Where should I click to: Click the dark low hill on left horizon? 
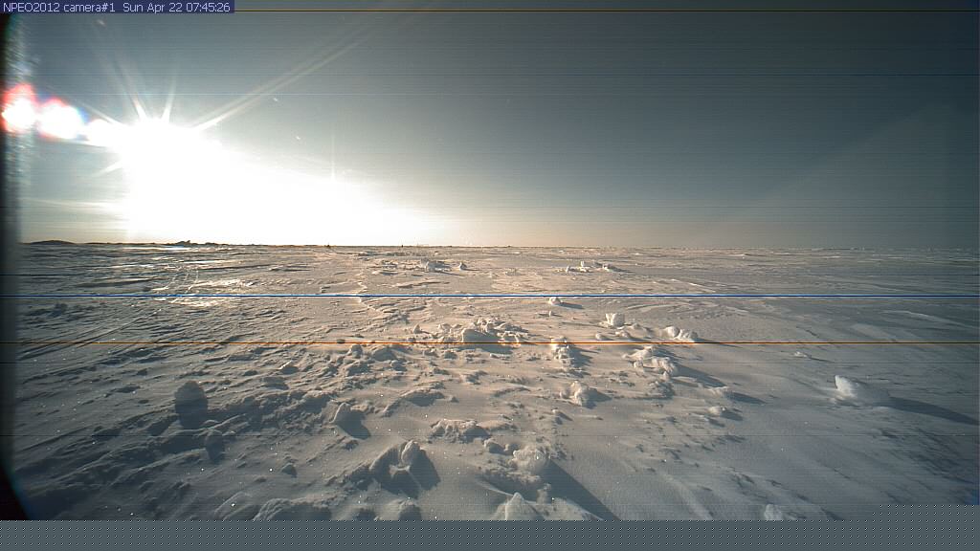coord(53,242)
